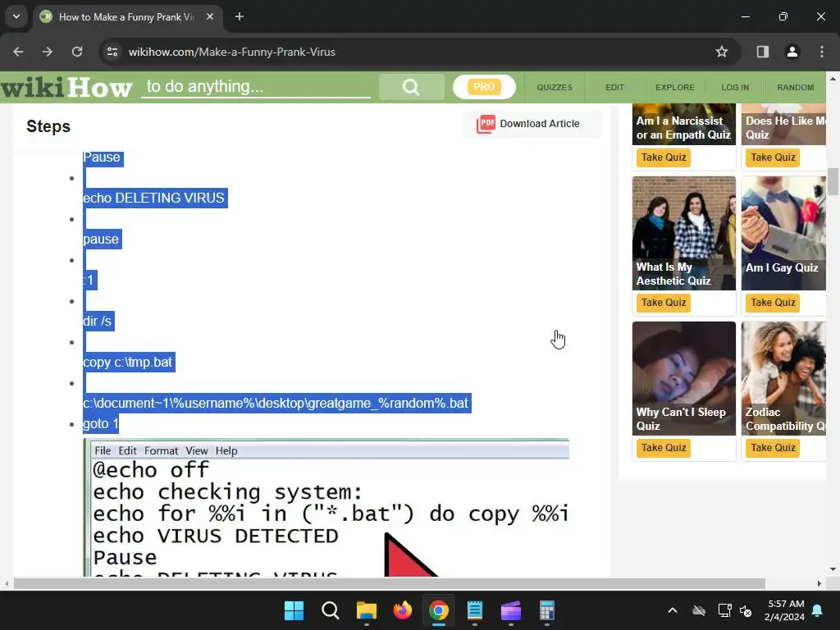Close the Funny Prank Virus tab
The width and height of the screenshot is (840, 630).
[210, 16]
